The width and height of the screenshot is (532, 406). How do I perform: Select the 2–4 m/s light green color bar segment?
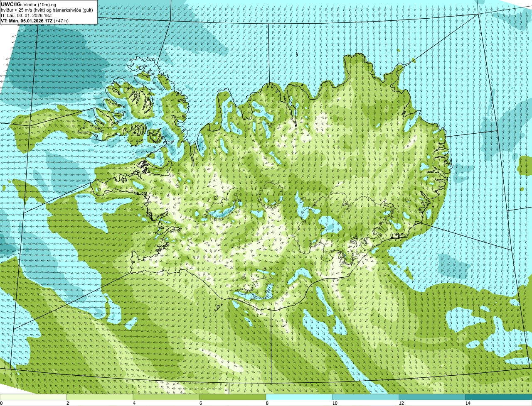tap(100, 397)
